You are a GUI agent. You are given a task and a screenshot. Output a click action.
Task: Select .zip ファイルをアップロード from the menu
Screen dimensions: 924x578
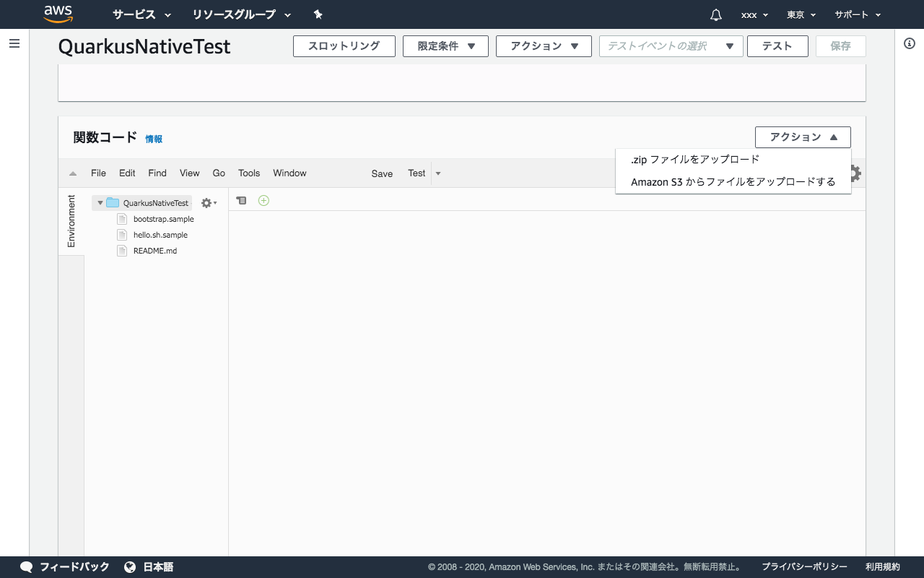[694, 159]
